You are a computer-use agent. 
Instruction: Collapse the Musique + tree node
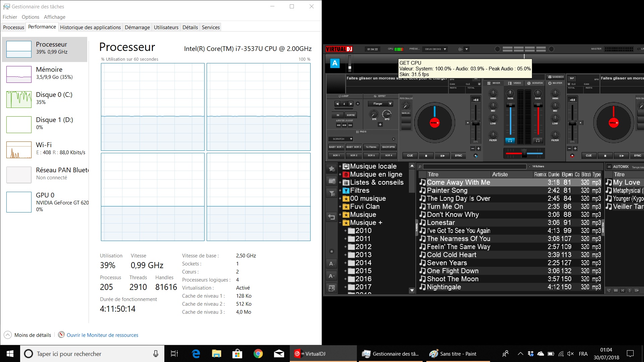(340, 223)
